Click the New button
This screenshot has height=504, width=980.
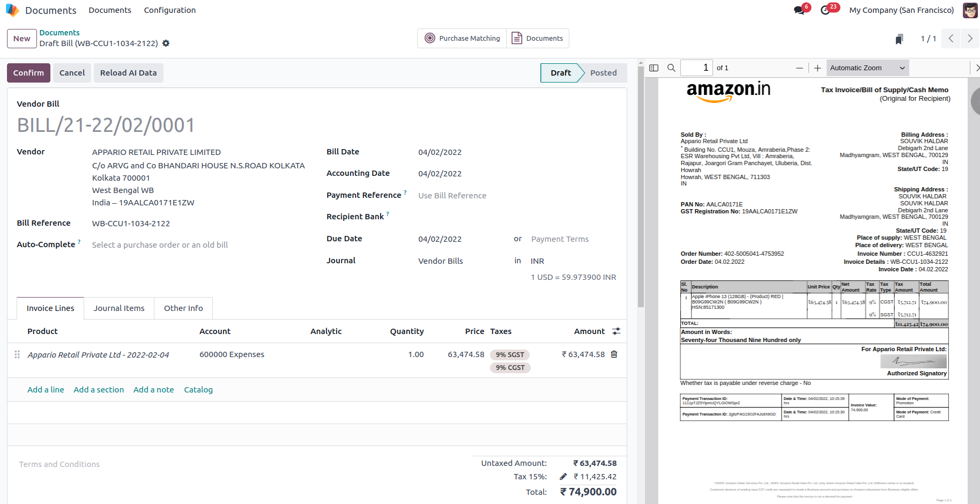click(22, 39)
